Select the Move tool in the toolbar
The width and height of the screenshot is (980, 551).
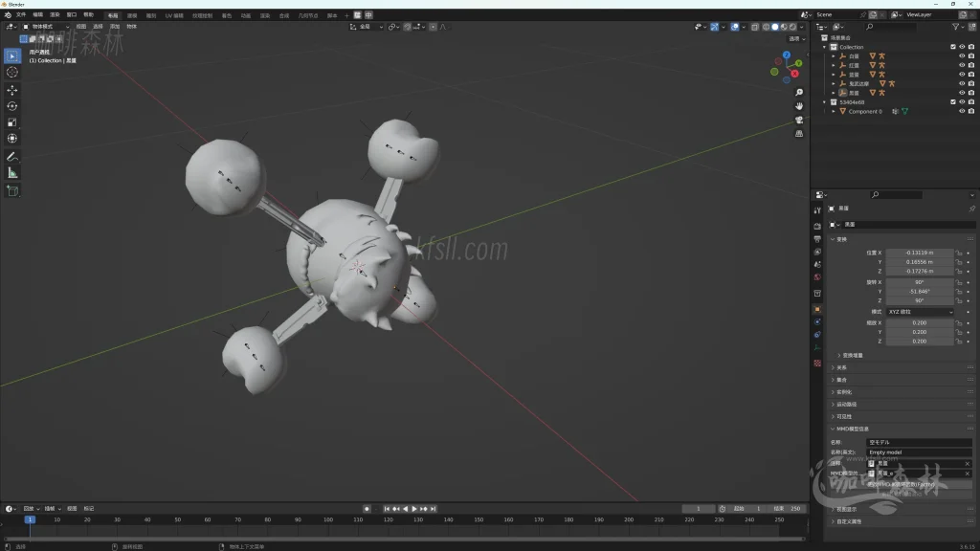(x=12, y=90)
